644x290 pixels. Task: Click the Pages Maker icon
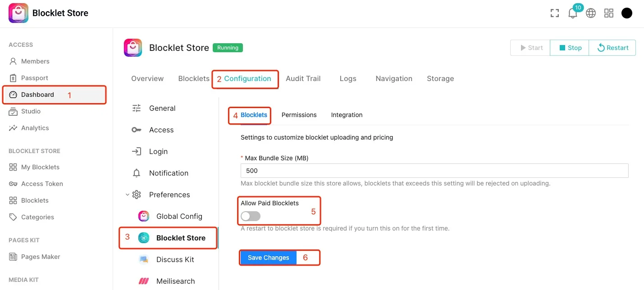[x=13, y=257]
